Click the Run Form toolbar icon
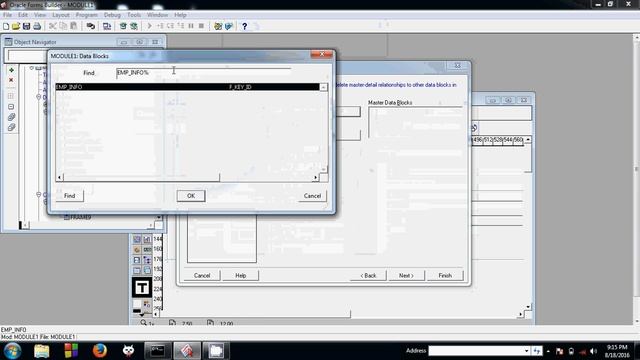This screenshot has width=640, height=360. (107, 26)
